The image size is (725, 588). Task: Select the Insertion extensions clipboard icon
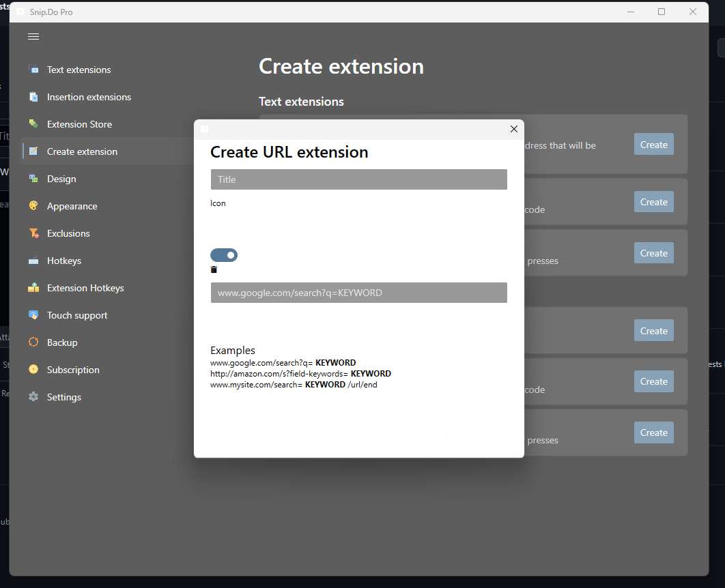(x=33, y=96)
